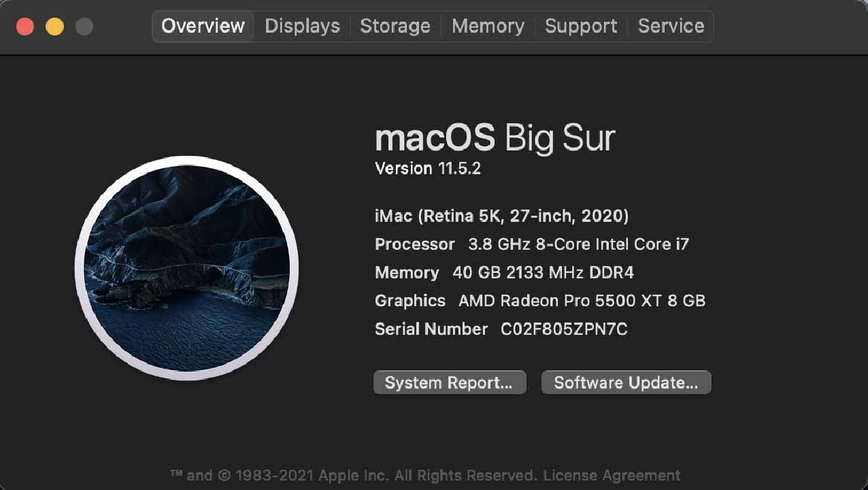Click the macOS Big Sur circular logo
This screenshot has height=490, width=868.
[186, 268]
